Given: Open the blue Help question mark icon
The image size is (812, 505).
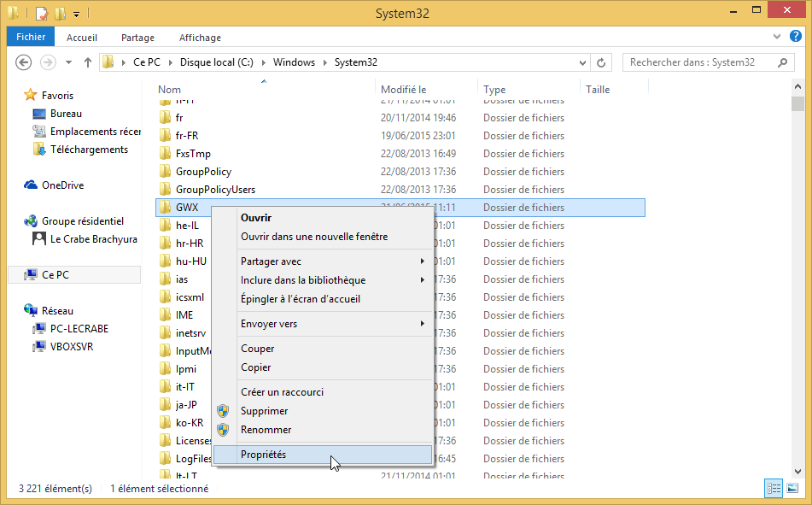Looking at the screenshot, I should point(796,36).
